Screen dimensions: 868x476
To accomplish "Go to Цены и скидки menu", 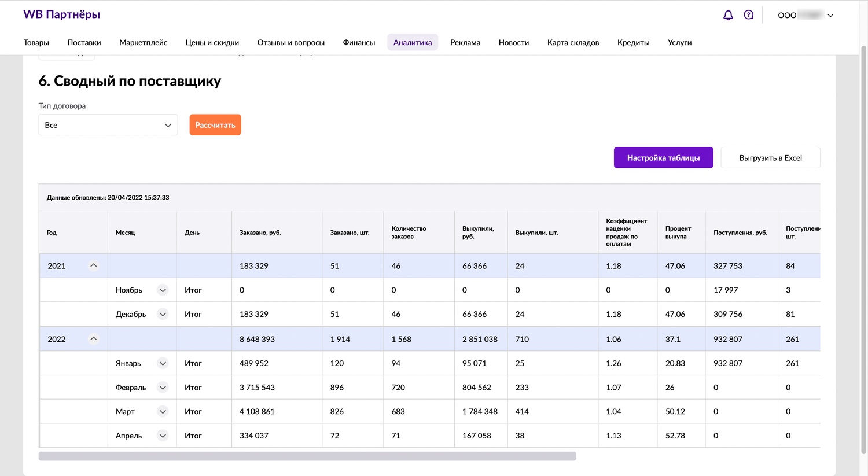I will 212,42.
